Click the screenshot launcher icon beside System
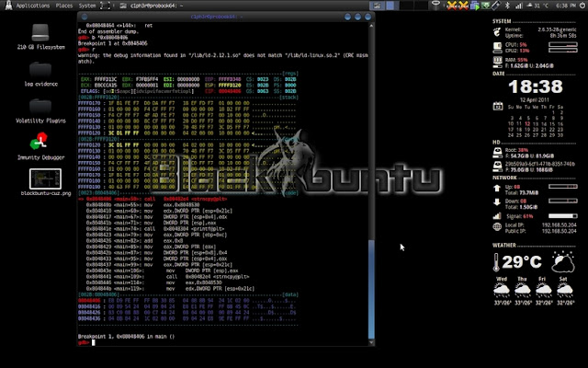588x368 pixels. (x=106, y=6)
